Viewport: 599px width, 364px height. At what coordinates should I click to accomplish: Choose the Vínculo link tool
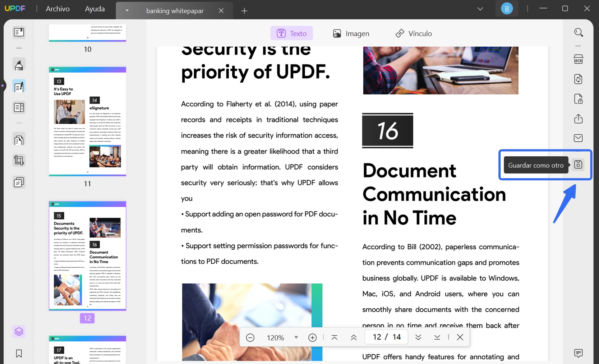tap(414, 33)
